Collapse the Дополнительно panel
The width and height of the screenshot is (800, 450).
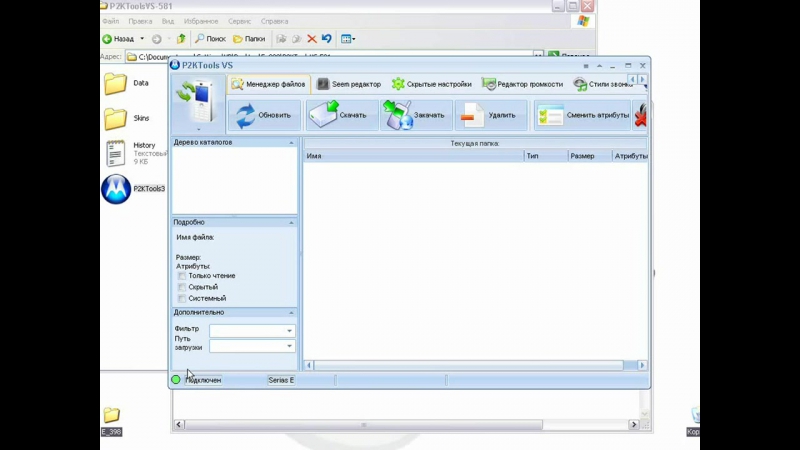click(x=291, y=312)
